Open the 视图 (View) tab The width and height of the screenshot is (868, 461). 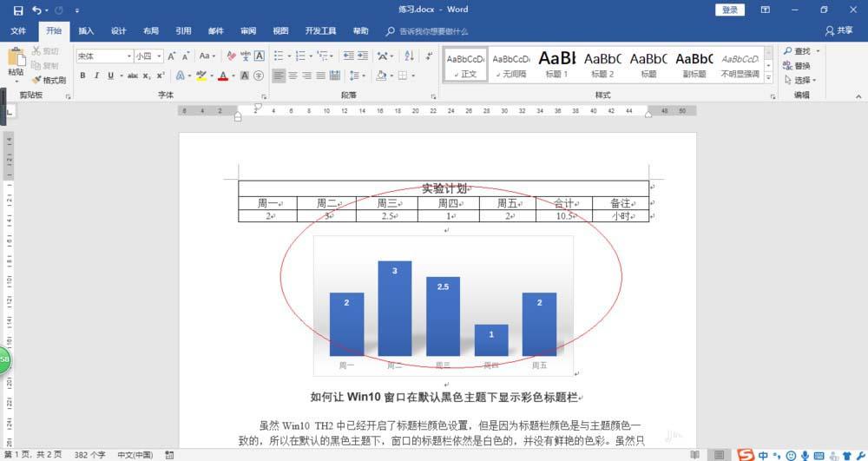280,31
